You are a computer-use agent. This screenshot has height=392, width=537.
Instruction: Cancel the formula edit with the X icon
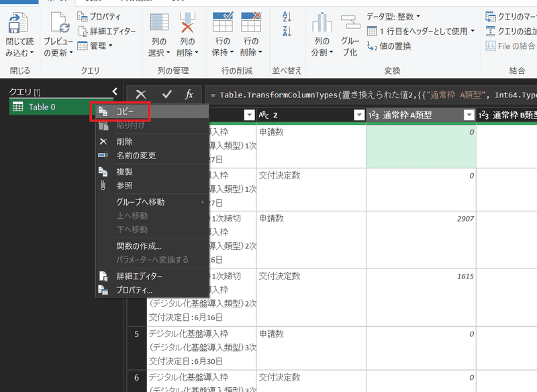click(x=141, y=95)
